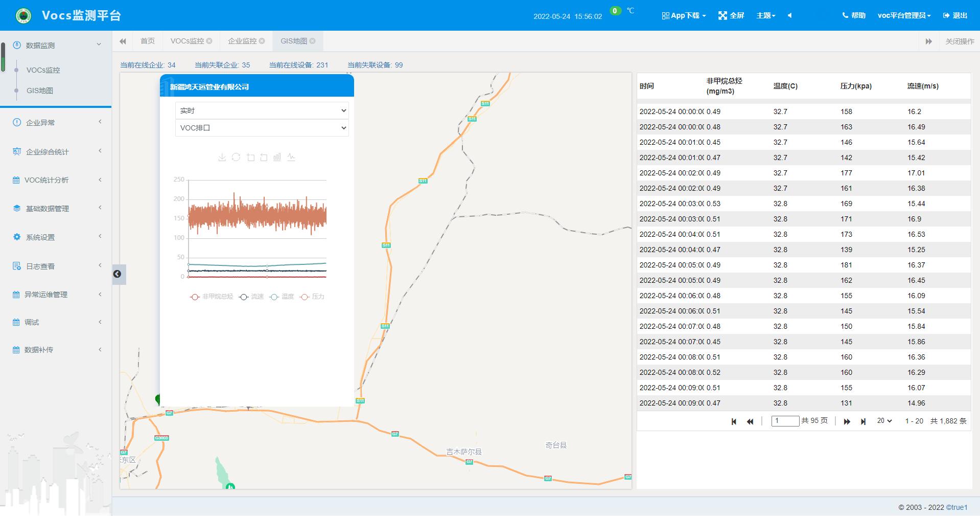
Task: Click the 全屏 fullscreen icon
Action: 722,15
